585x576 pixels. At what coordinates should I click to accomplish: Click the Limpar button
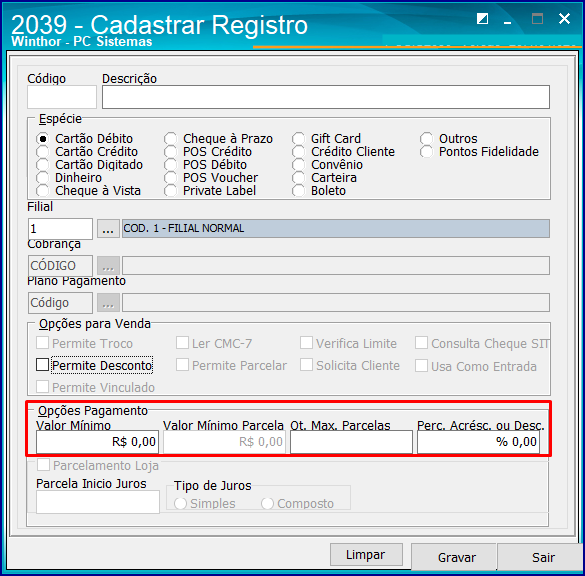click(x=366, y=555)
